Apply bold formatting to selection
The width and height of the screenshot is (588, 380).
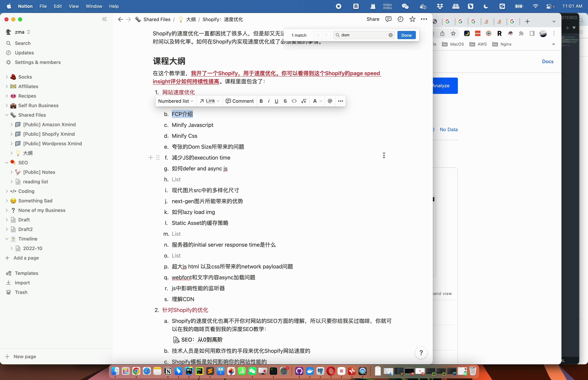click(x=261, y=101)
